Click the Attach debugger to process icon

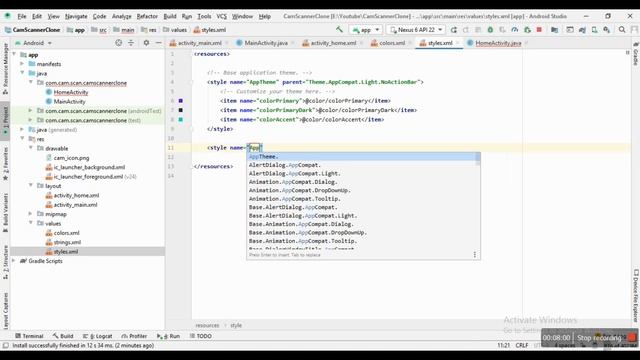pos(527,30)
